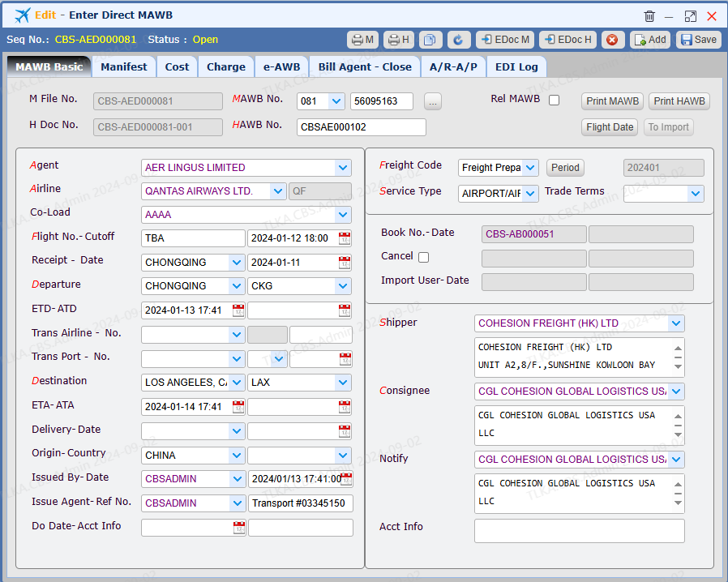Expand the Agent dropdown

click(x=343, y=168)
